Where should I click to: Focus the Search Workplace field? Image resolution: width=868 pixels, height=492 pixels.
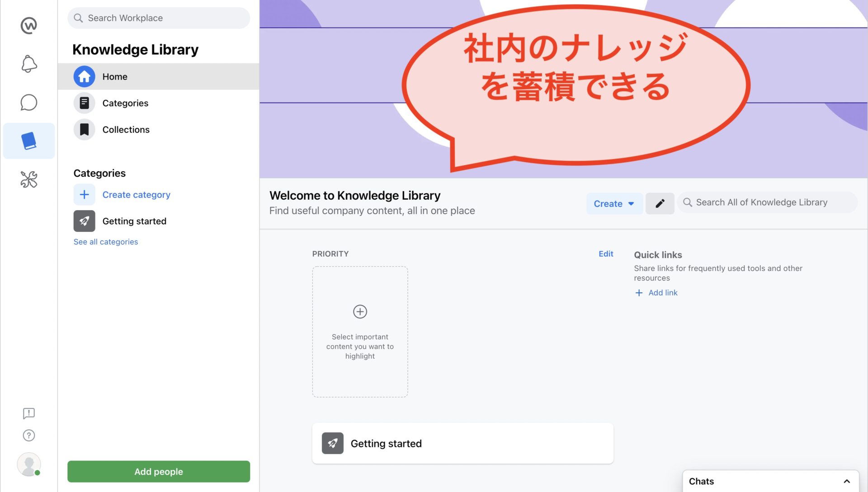(x=159, y=18)
